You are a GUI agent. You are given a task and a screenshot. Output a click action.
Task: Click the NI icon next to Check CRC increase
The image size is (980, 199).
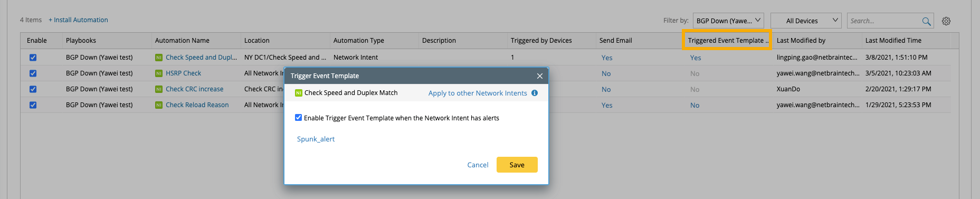coord(159,89)
